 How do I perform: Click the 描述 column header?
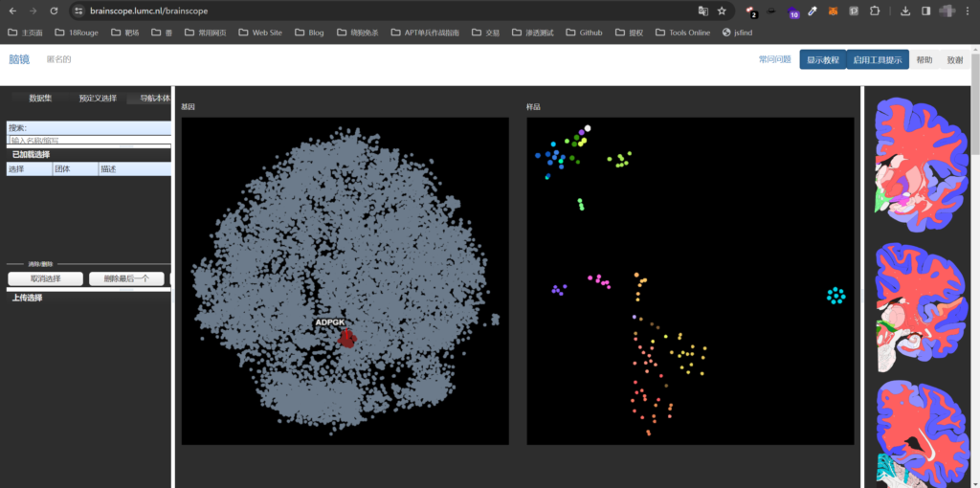135,168
